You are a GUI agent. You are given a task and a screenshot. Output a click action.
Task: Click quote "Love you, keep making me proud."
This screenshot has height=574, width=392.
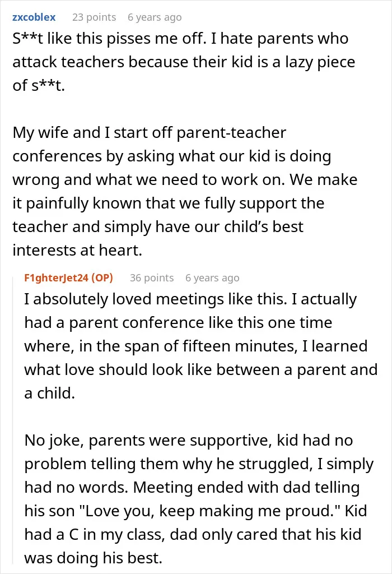[213, 511]
